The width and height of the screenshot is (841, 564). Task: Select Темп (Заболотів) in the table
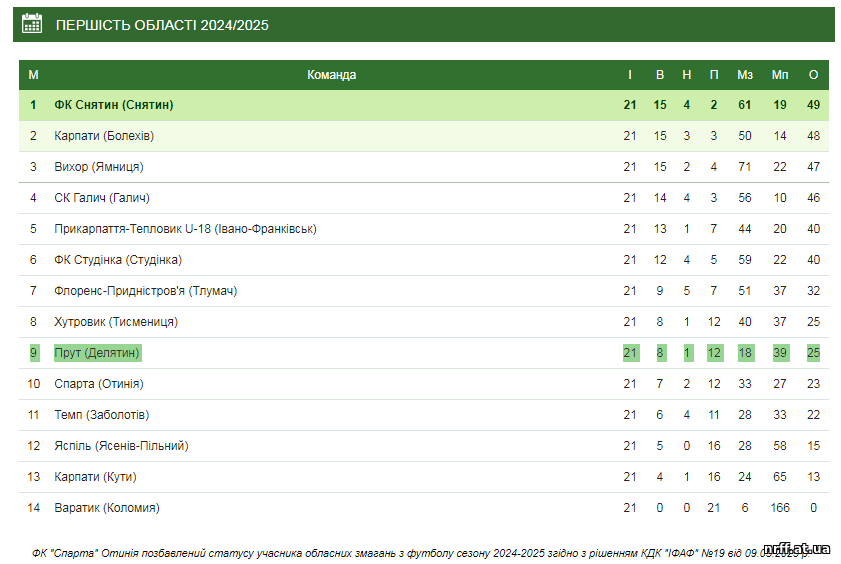click(x=101, y=415)
